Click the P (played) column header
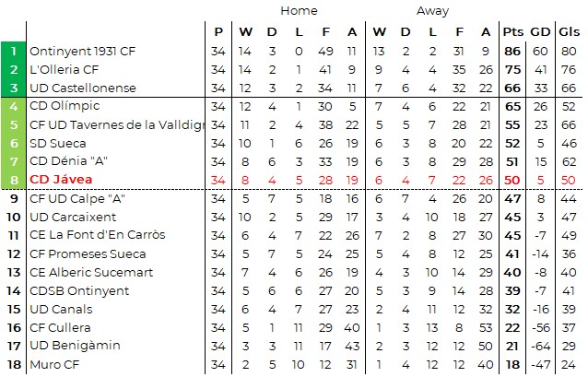The height and width of the screenshot is (377, 588). click(x=218, y=31)
